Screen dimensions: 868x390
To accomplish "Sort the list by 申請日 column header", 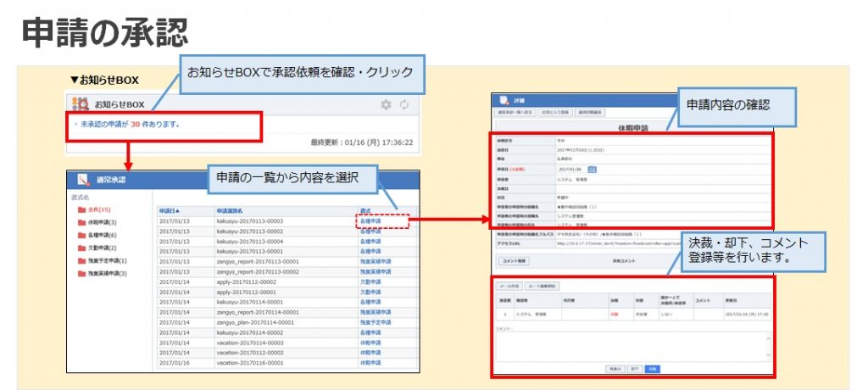I will pyautogui.click(x=170, y=209).
